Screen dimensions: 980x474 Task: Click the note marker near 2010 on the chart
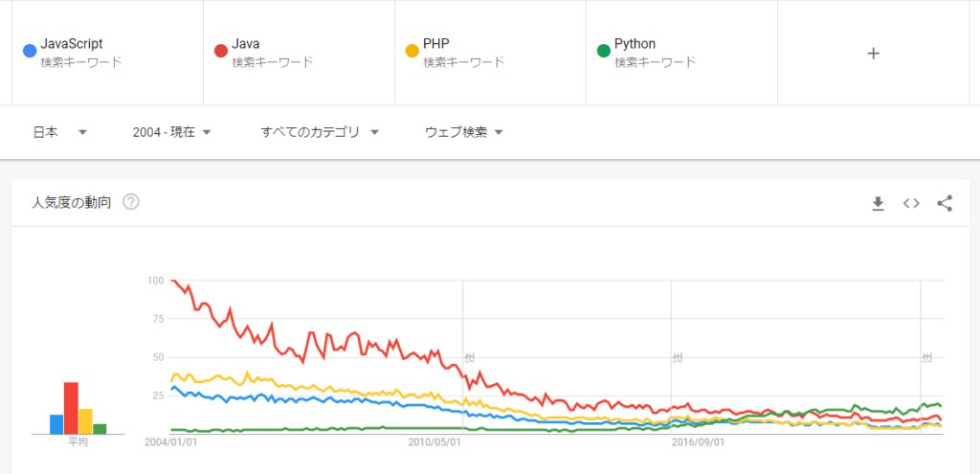coord(469,357)
